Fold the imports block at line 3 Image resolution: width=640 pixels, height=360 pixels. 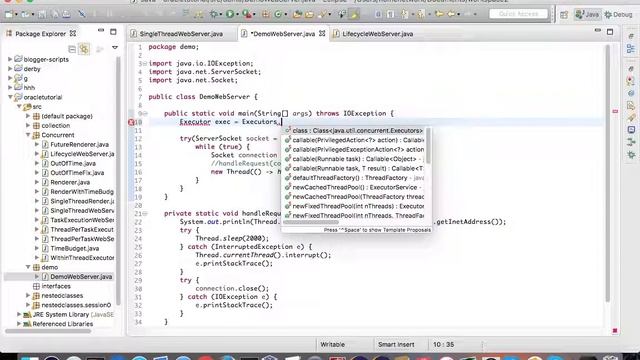coord(145,64)
